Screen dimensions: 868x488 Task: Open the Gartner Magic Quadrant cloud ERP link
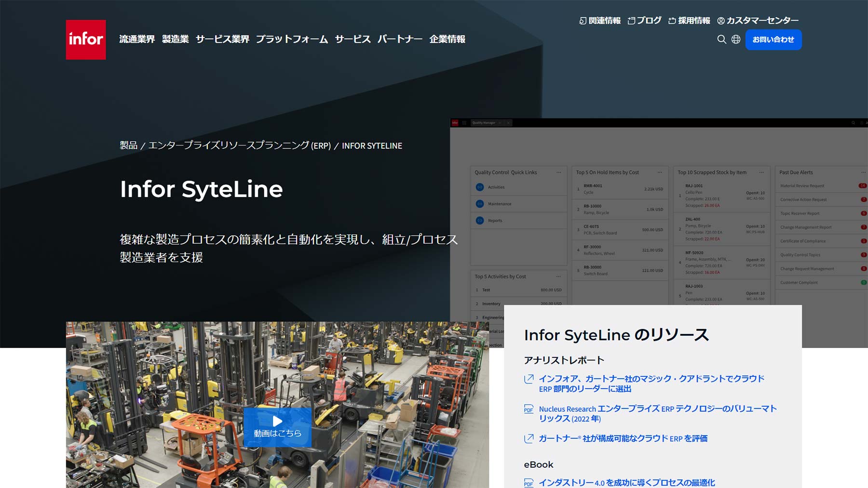651,383
